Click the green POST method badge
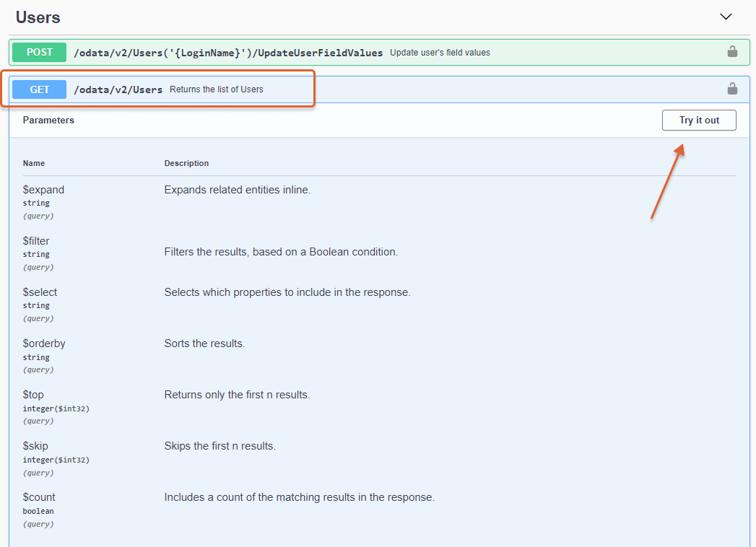Viewport: 756px width, 547px height. [40, 53]
